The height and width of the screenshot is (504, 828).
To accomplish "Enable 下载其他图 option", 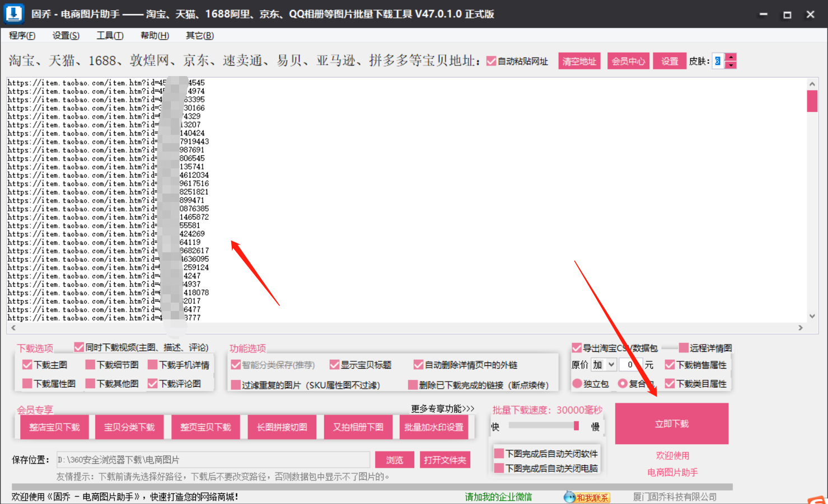I will point(90,384).
